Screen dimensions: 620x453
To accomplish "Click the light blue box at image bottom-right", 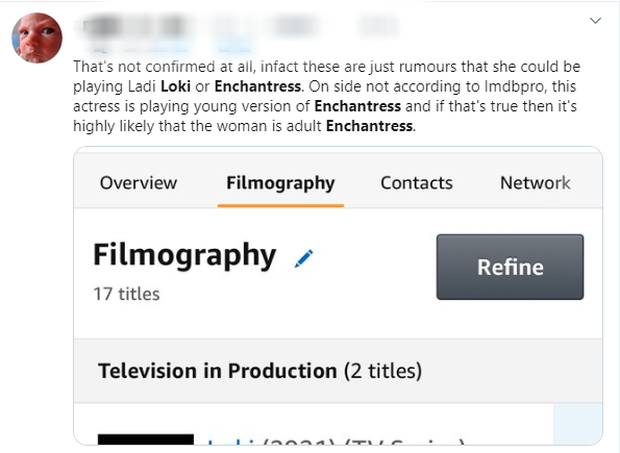I will coord(577,423).
